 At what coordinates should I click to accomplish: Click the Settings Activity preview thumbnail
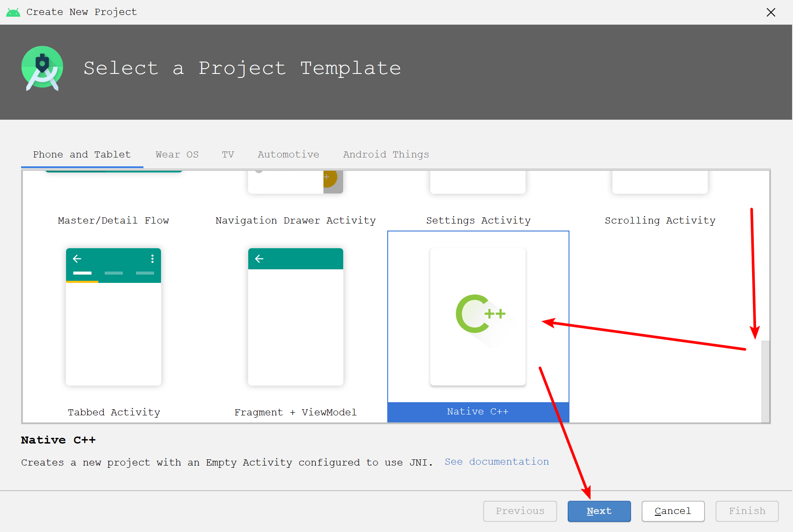click(477, 182)
